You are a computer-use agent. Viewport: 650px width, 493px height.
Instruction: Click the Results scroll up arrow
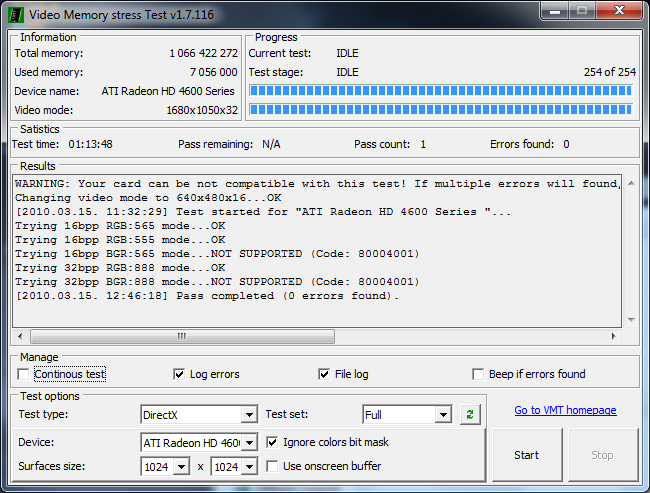(631, 183)
